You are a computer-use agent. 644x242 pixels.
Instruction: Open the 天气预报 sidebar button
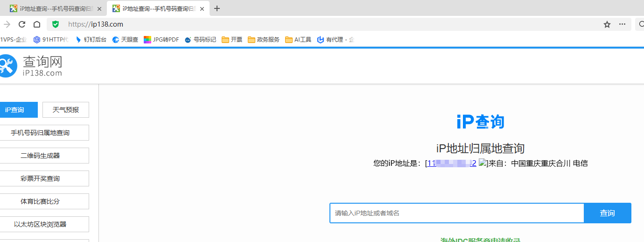(x=66, y=110)
